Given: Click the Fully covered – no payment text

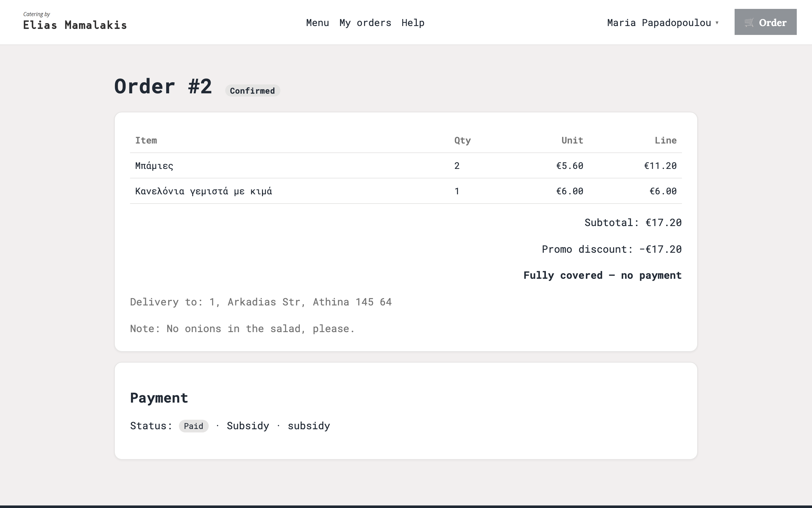Looking at the screenshot, I should click(x=602, y=276).
